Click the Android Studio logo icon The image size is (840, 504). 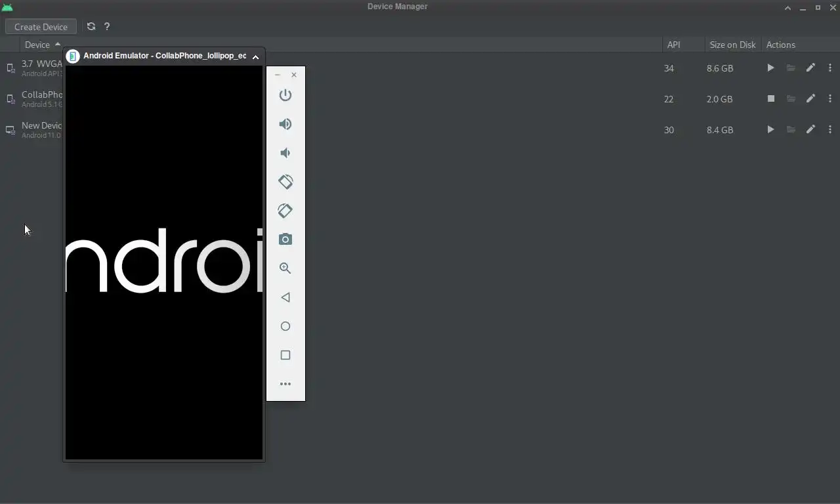click(7, 7)
